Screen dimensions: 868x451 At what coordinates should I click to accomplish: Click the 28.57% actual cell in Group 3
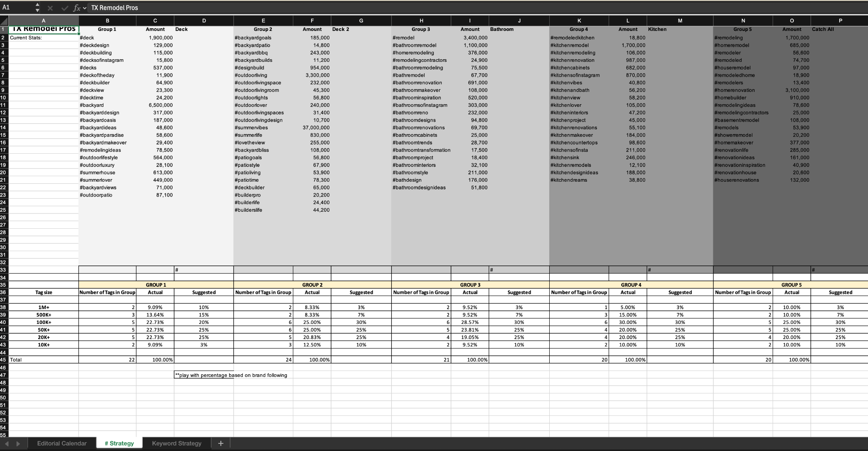coord(470,322)
